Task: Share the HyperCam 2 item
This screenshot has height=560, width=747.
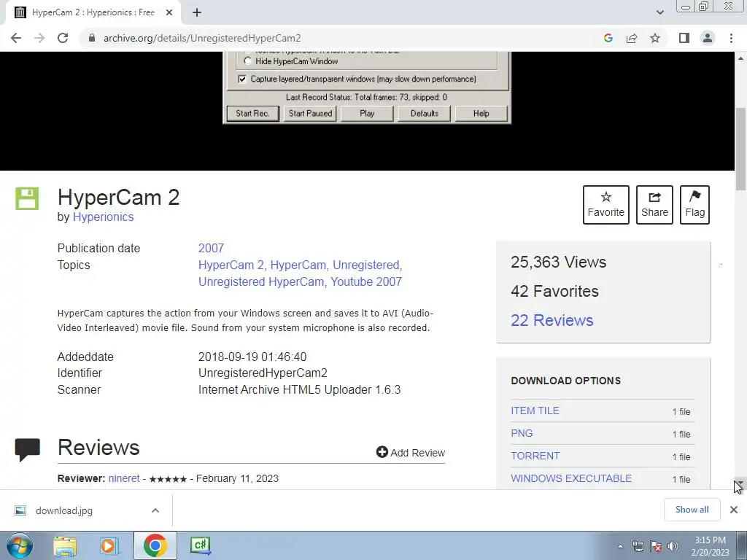Action: click(654, 205)
